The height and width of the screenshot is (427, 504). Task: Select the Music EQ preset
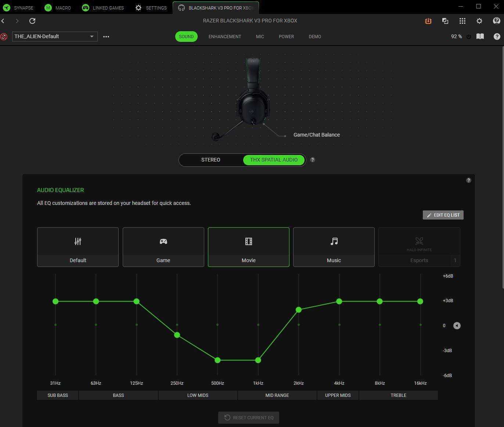(334, 247)
